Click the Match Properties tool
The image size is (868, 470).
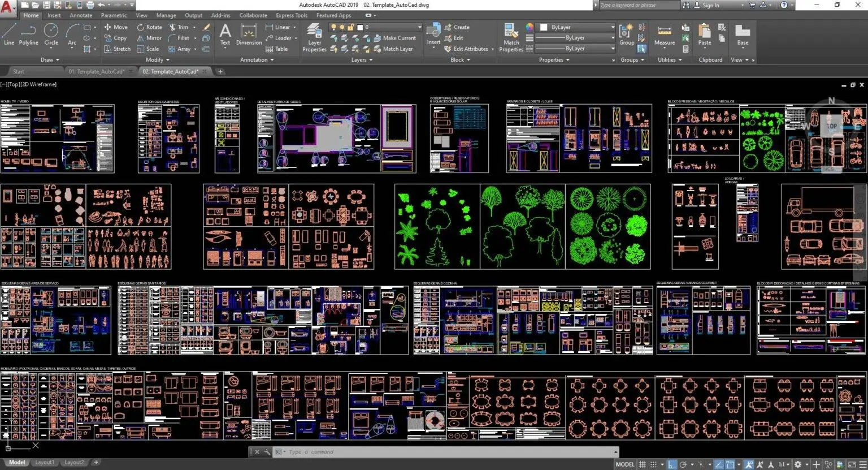pos(511,37)
